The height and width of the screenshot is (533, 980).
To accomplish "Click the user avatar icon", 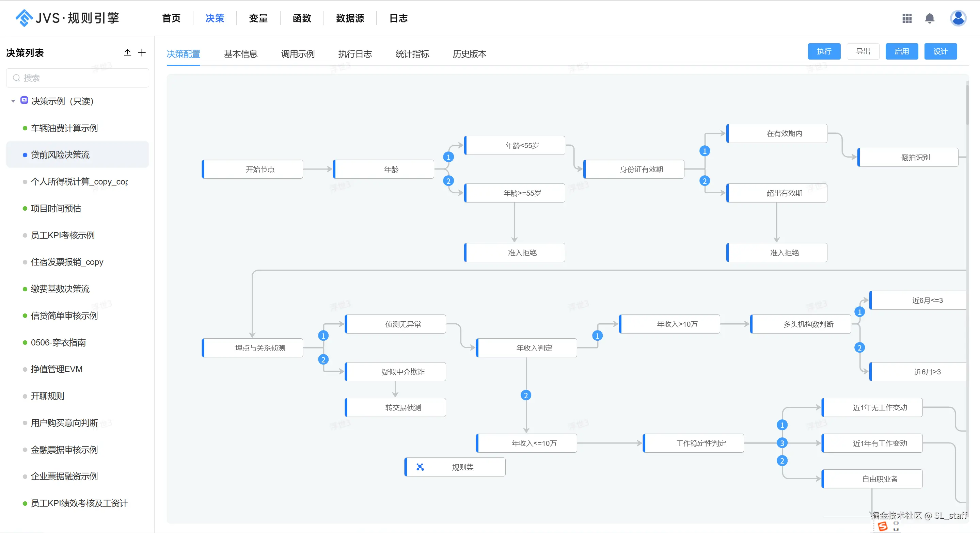I will click(958, 18).
